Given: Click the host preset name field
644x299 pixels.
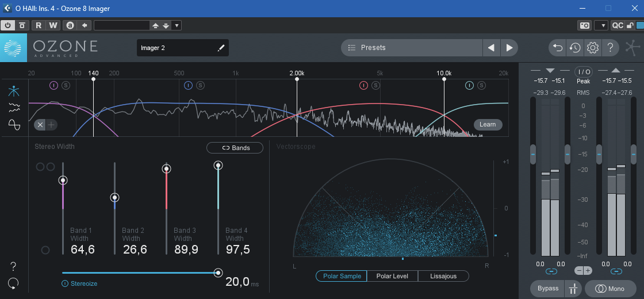Looking at the screenshot, I should 121,25.
